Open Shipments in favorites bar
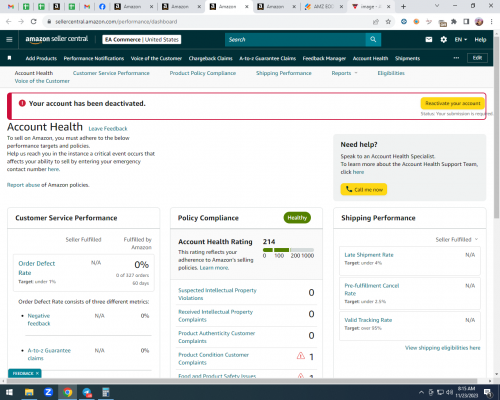This screenshot has height=400, width=500. tap(407, 58)
